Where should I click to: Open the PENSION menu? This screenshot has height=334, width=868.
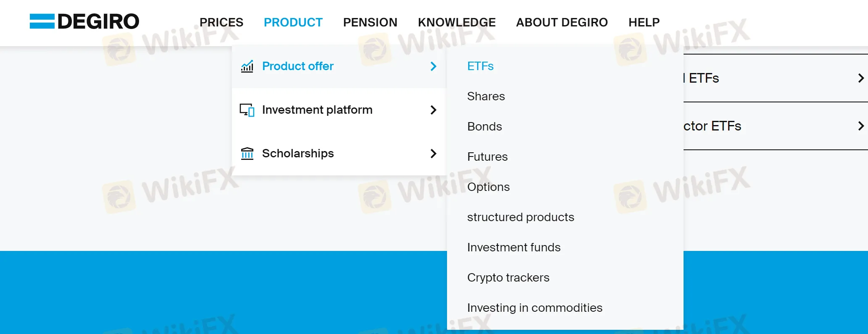370,22
